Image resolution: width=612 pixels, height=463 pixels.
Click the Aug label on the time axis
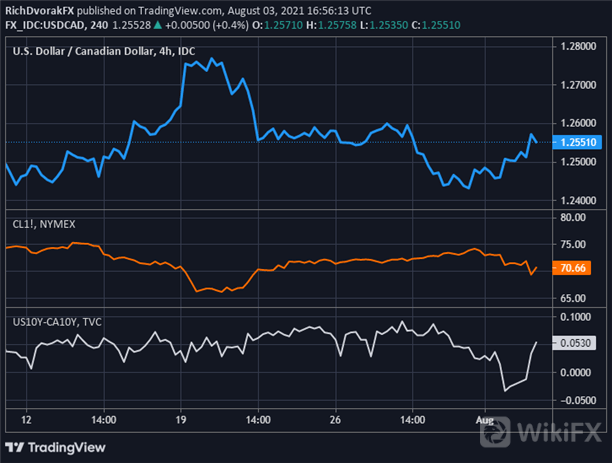(482, 420)
